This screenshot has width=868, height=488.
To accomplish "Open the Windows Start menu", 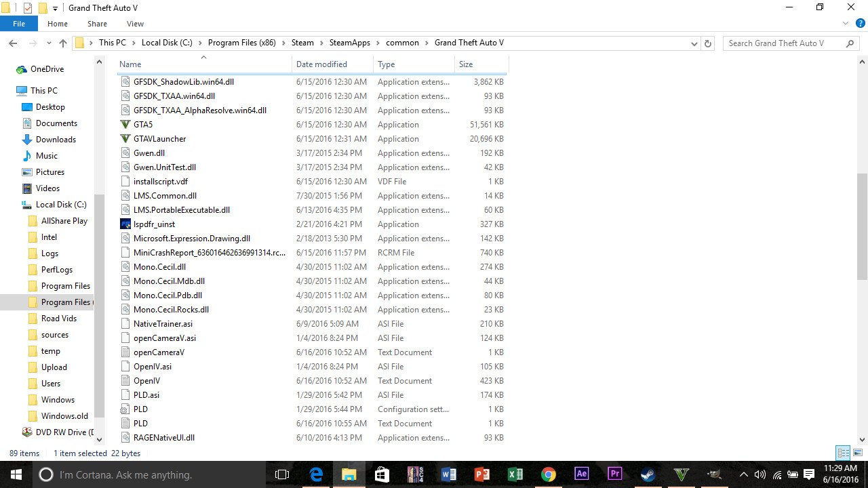I will 16,474.
